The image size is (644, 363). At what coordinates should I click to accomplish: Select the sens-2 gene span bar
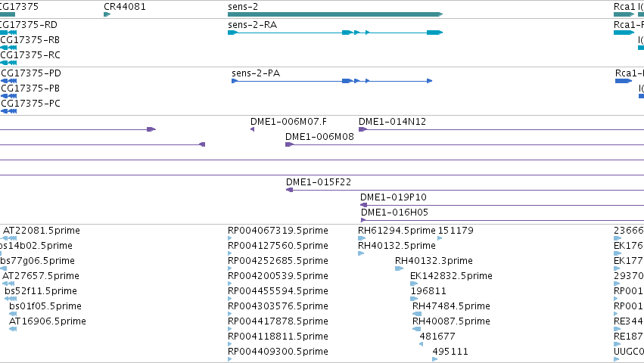pos(335,14)
